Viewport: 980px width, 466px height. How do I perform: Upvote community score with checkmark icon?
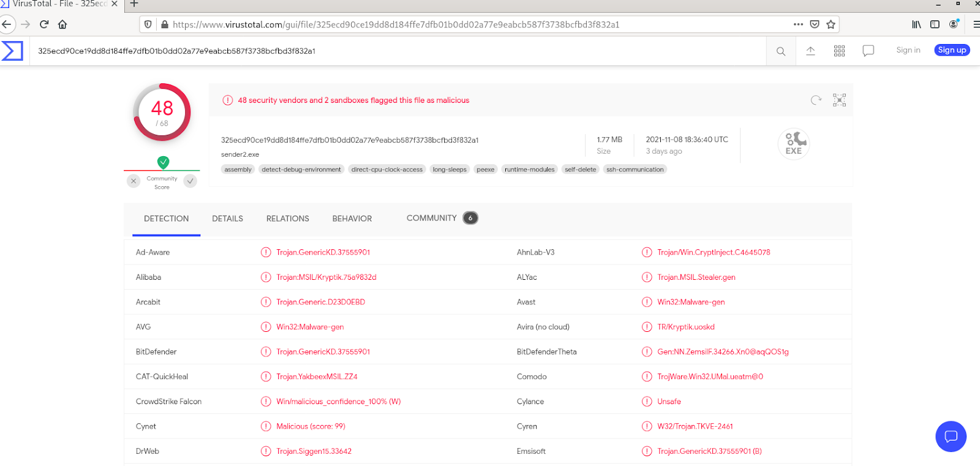pos(190,181)
